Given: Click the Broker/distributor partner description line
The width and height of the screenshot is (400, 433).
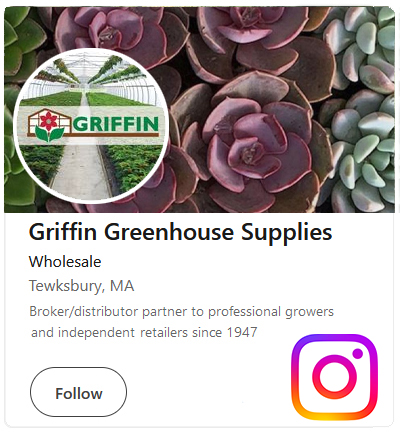Looking at the screenshot, I should click(181, 312).
